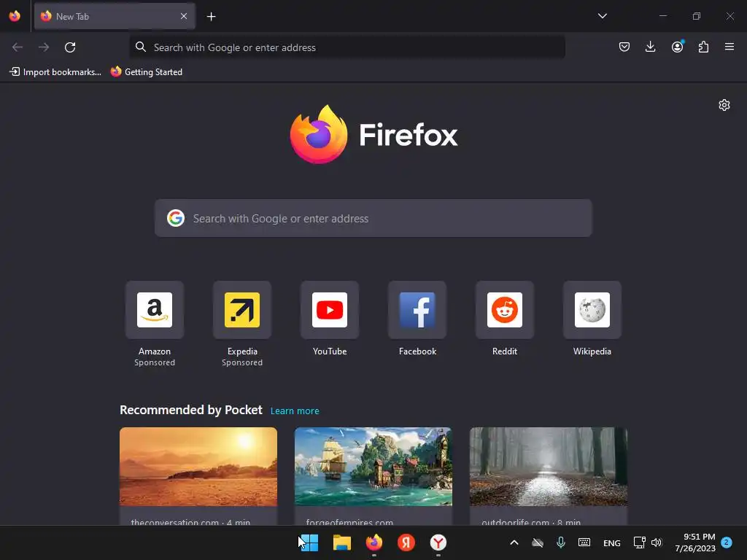Open Getting Started bookmark
The height and width of the screenshot is (560, 747).
tap(147, 72)
